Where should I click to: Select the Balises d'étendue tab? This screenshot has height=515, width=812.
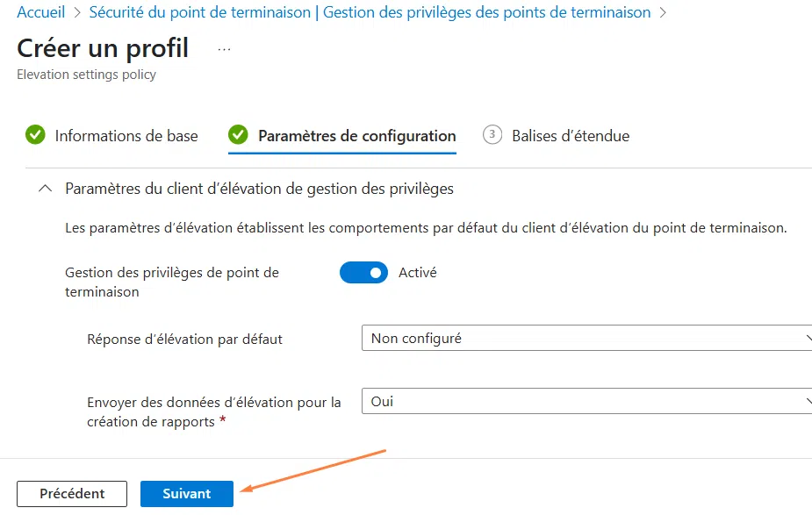[568, 135]
